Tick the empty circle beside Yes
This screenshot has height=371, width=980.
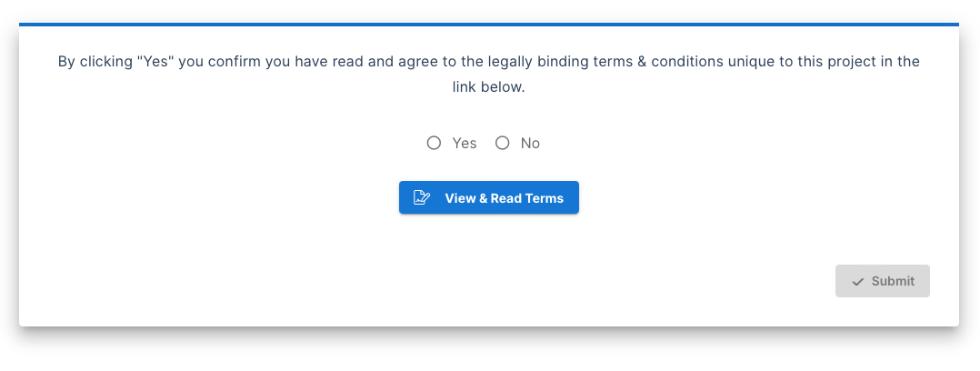point(434,144)
